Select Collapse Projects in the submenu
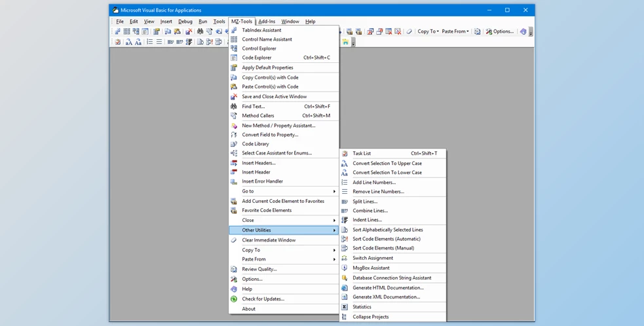 (x=393, y=317)
